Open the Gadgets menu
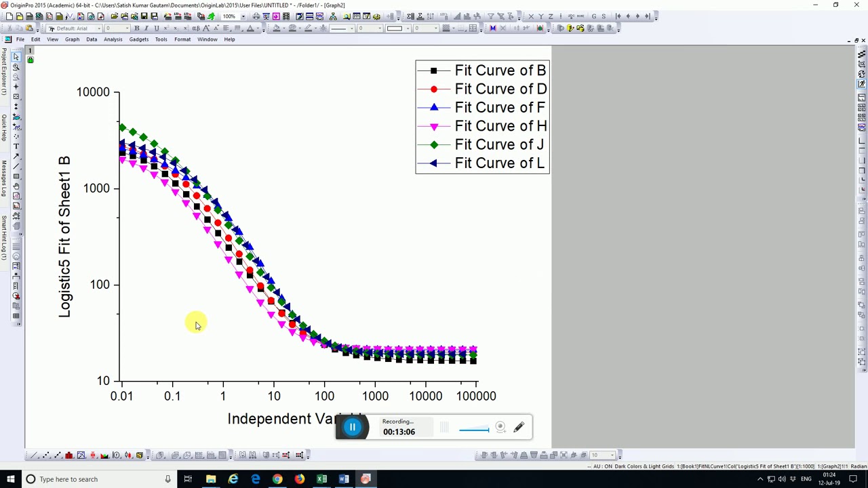Screen dimensions: 868x488 (x=138, y=39)
